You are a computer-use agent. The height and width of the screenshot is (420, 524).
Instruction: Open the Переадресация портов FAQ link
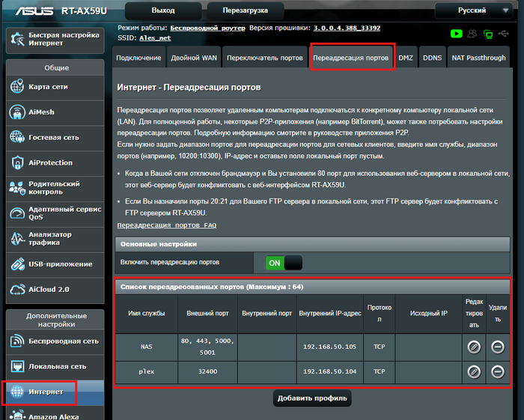(167, 225)
